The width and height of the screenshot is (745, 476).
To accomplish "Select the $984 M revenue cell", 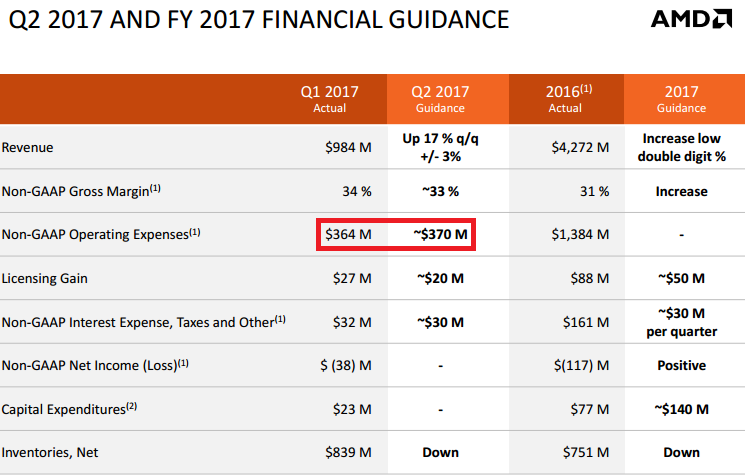I will [349, 148].
